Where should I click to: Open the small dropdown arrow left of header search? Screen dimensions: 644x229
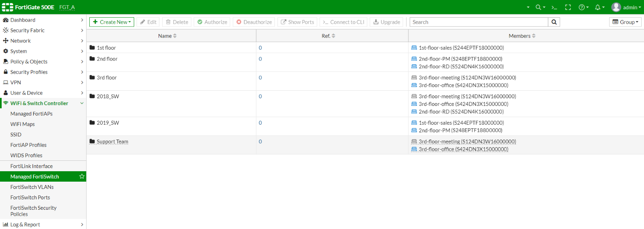[x=528, y=7]
